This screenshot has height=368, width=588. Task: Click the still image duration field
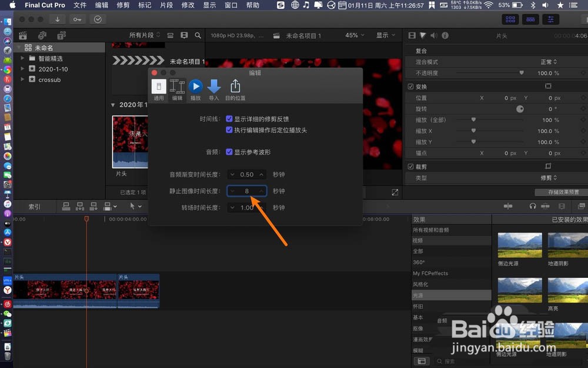247,191
